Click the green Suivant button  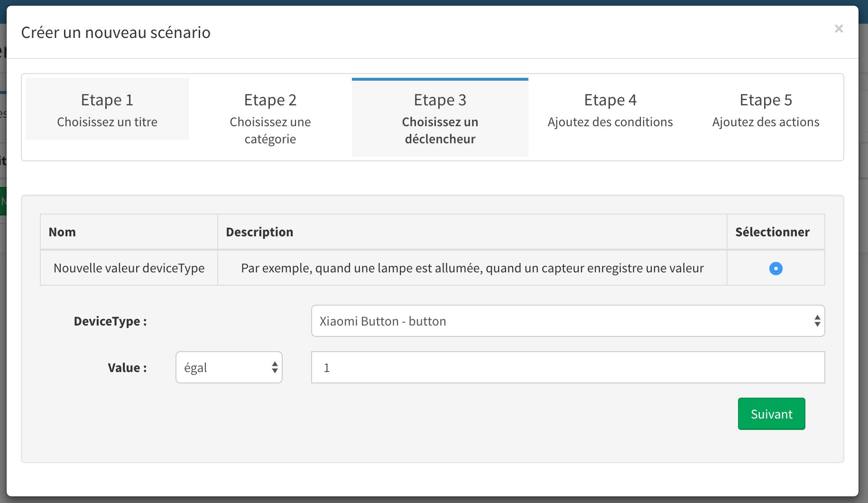[x=771, y=414]
